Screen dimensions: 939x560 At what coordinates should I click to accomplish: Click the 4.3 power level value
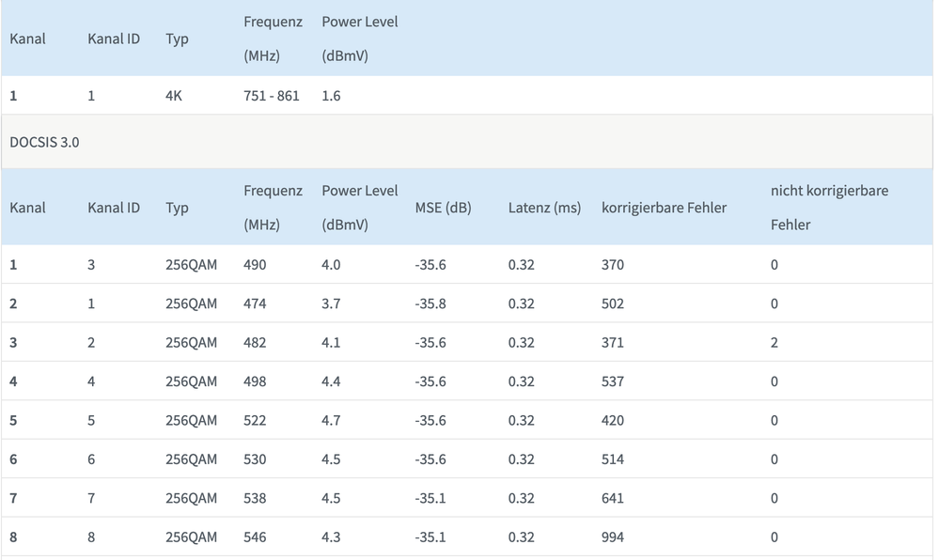tap(331, 537)
